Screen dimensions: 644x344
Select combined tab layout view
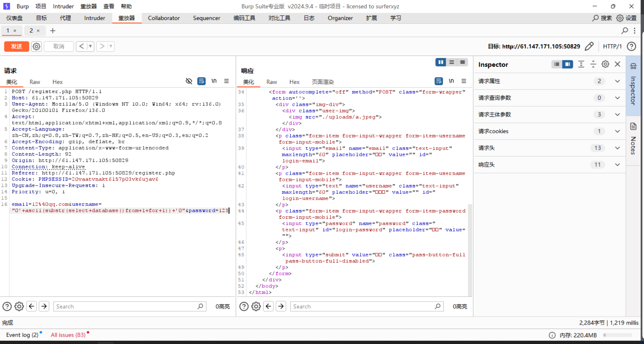462,62
